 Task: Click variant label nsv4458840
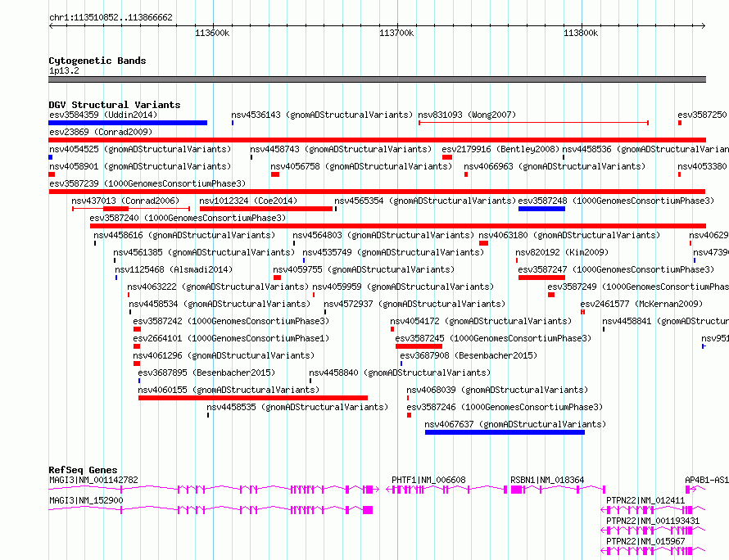click(x=400, y=373)
